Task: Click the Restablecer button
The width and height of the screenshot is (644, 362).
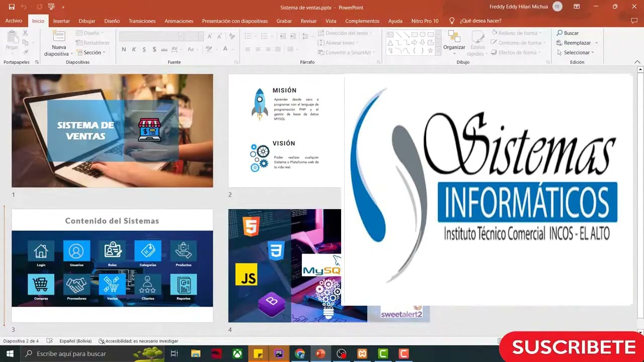Action: click(x=93, y=43)
